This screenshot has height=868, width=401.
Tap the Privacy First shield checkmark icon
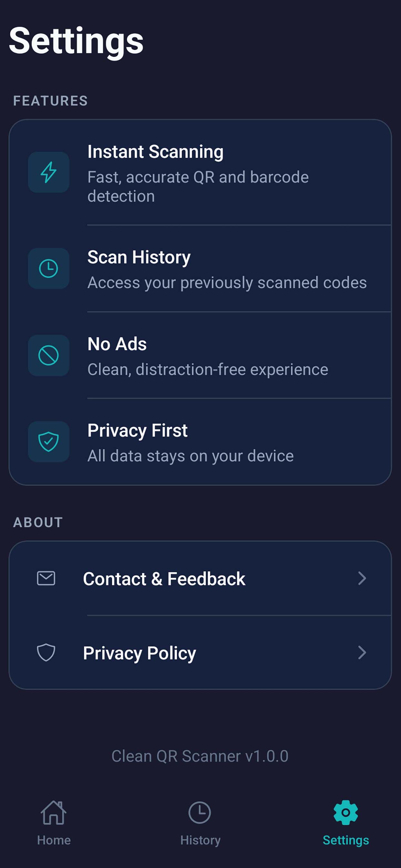point(48,441)
